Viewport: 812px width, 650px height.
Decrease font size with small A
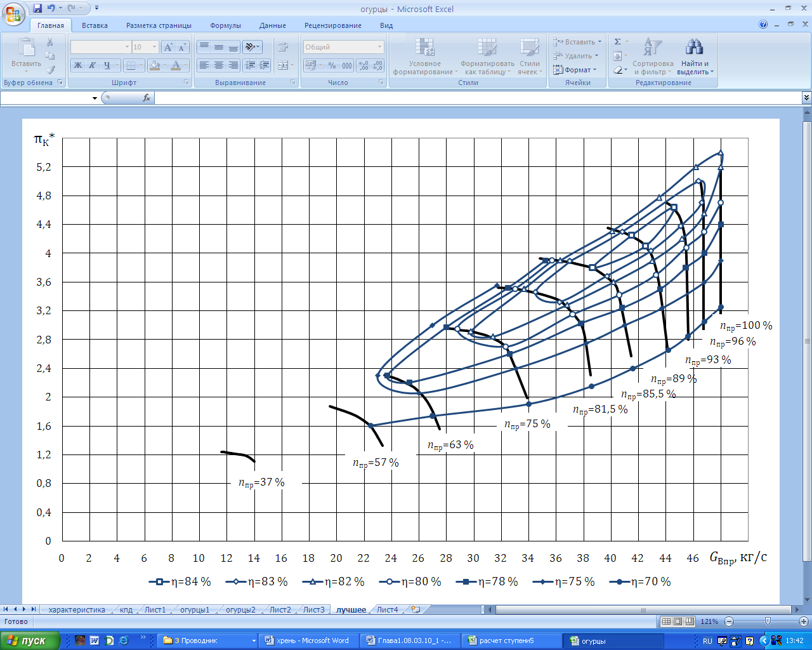tap(182, 47)
